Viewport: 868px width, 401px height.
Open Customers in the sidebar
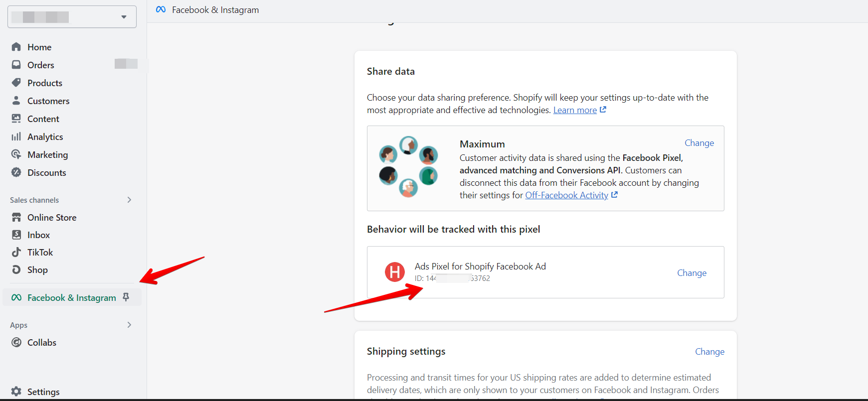[x=48, y=101]
